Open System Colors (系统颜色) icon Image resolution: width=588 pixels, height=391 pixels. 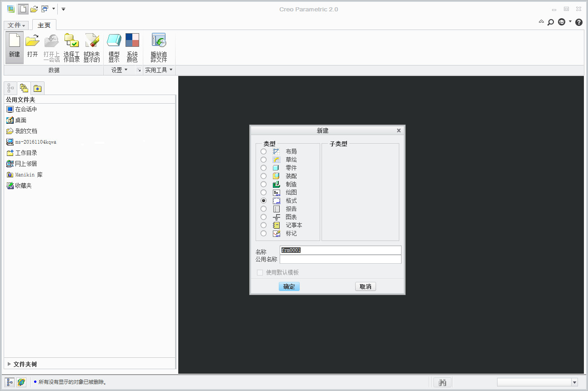click(132, 47)
